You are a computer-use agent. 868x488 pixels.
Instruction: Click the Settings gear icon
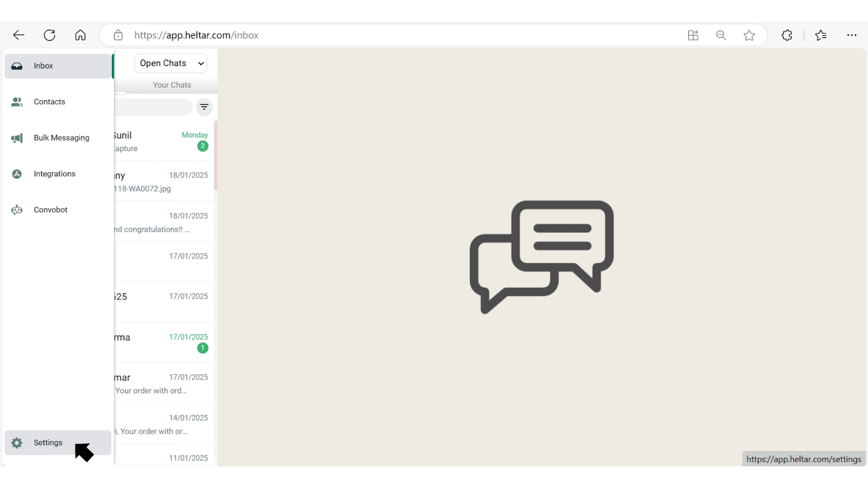click(x=17, y=443)
